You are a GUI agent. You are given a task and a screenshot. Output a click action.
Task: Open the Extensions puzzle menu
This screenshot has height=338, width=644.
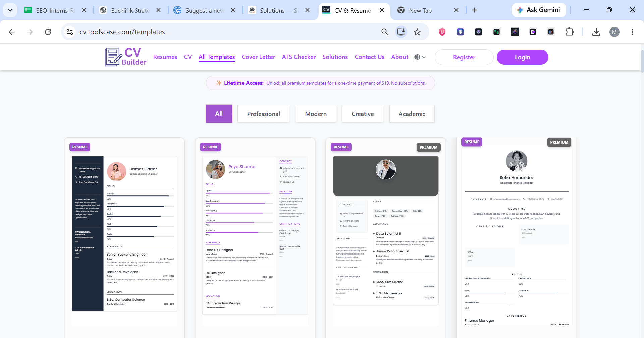pyautogui.click(x=569, y=32)
